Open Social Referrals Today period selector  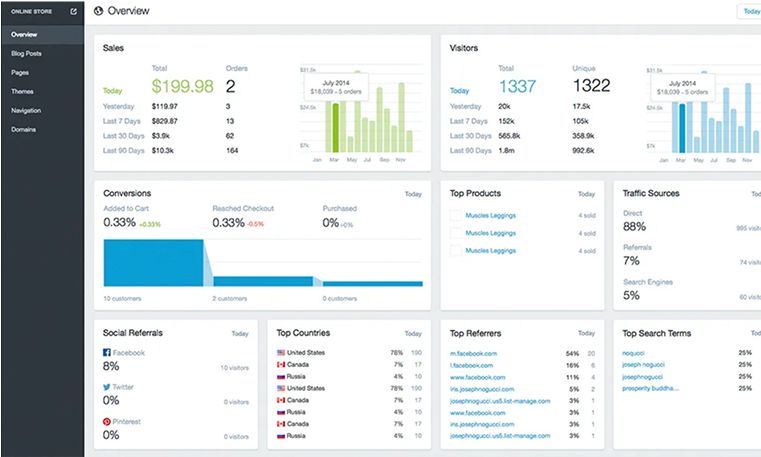pos(240,334)
